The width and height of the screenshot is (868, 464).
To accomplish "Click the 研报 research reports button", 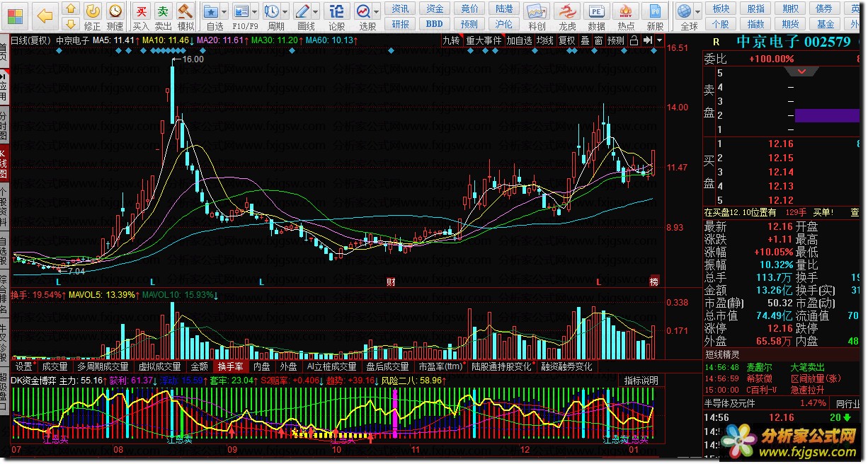I will click(x=401, y=24).
